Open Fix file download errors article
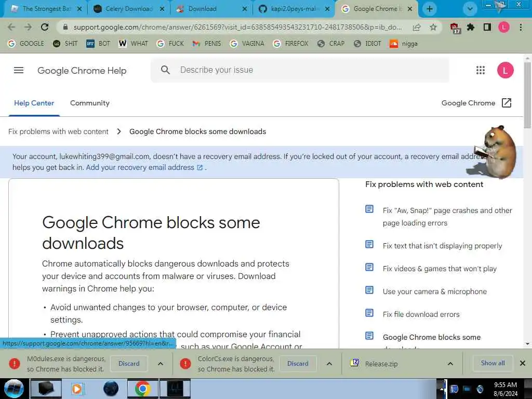Screen dimensions: 532x399 pos(421,314)
